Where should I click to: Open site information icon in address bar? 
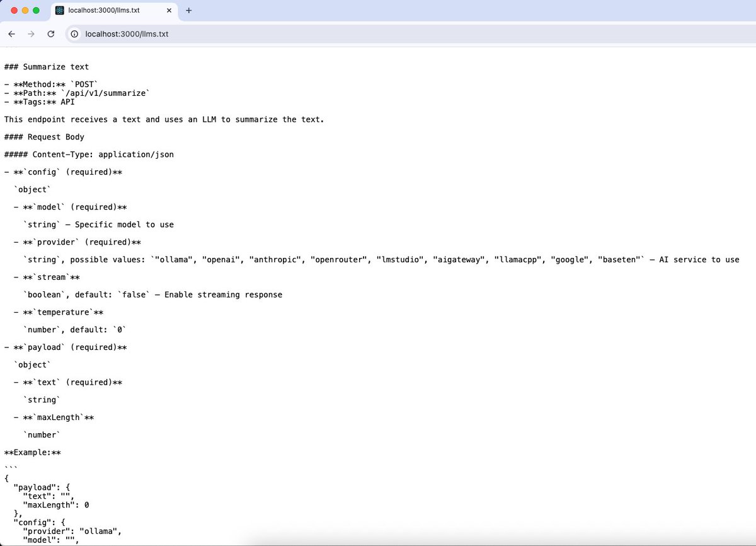pyautogui.click(x=74, y=33)
